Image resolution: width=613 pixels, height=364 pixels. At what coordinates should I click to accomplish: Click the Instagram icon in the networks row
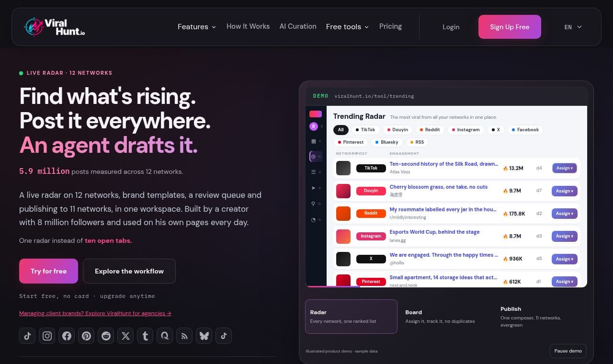[47, 336]
